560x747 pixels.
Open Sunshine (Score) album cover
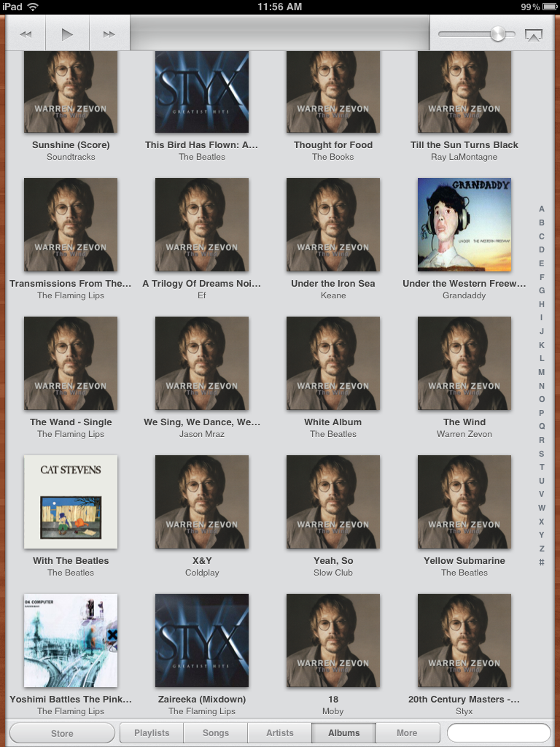[x=71, y=92]
